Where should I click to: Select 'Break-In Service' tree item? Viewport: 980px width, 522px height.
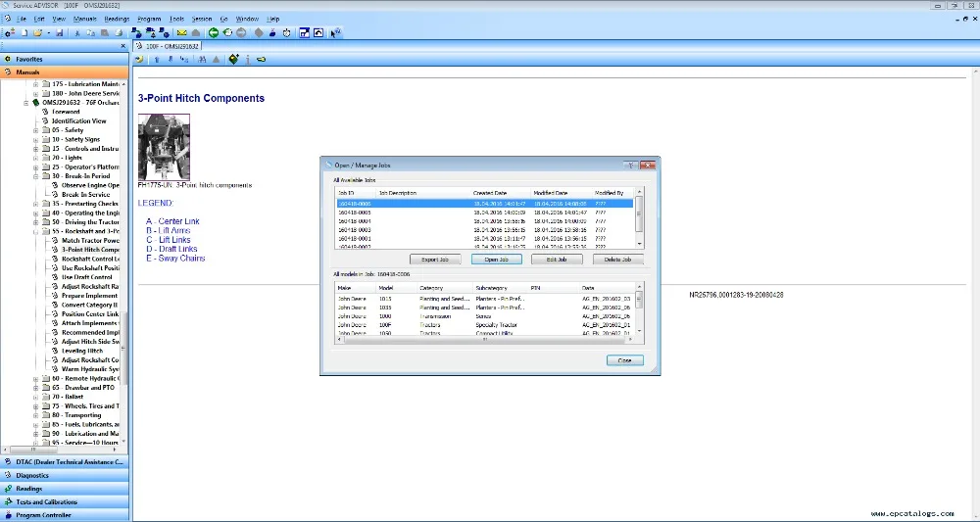(x=85, y=195)
